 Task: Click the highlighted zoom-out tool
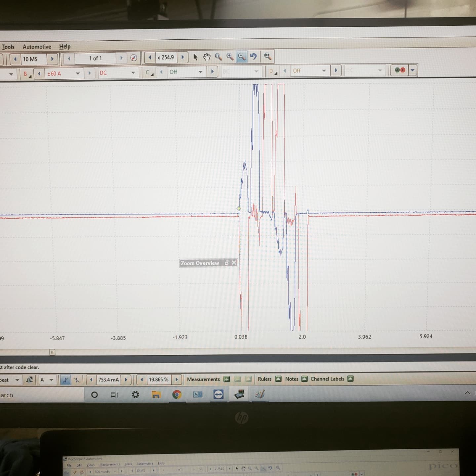(242, 57)
